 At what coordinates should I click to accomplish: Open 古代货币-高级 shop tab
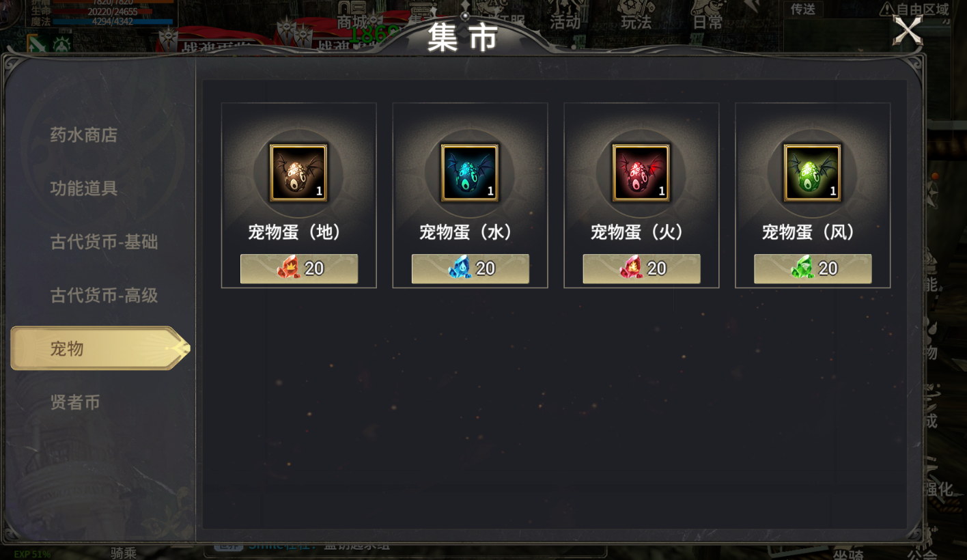[x=104, y=295]
